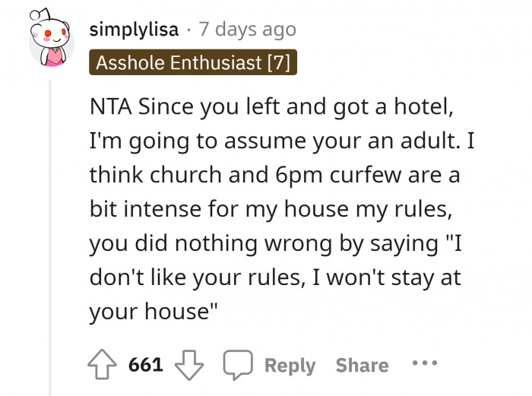
Task: Click the word NTA in the comment
Action: tap(110, 107)
